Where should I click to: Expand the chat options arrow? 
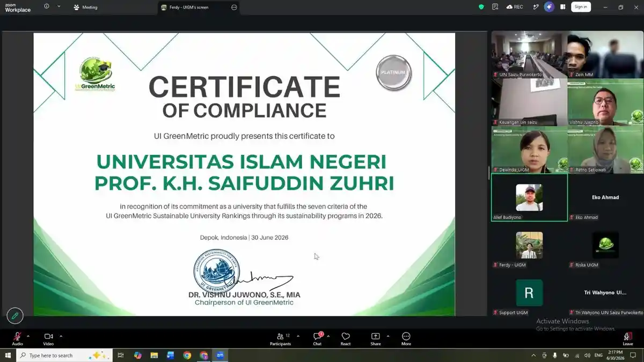tap(328, 336)
